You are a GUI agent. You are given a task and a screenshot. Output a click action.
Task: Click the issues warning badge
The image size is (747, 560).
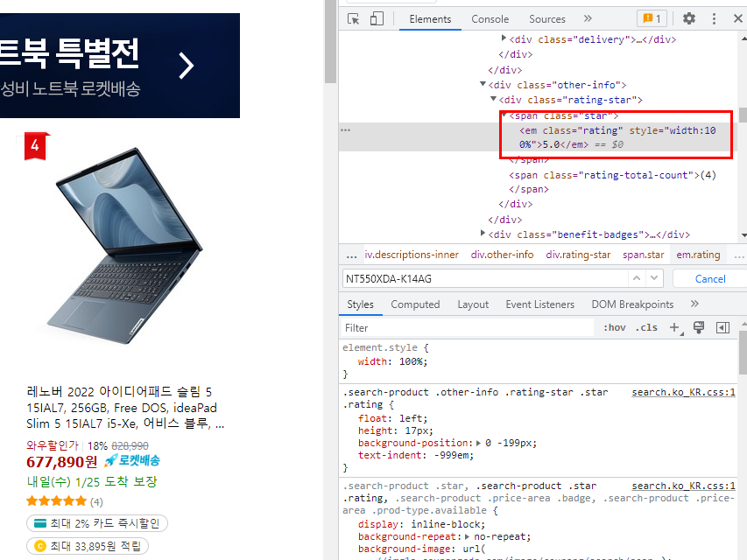[652, 18]
